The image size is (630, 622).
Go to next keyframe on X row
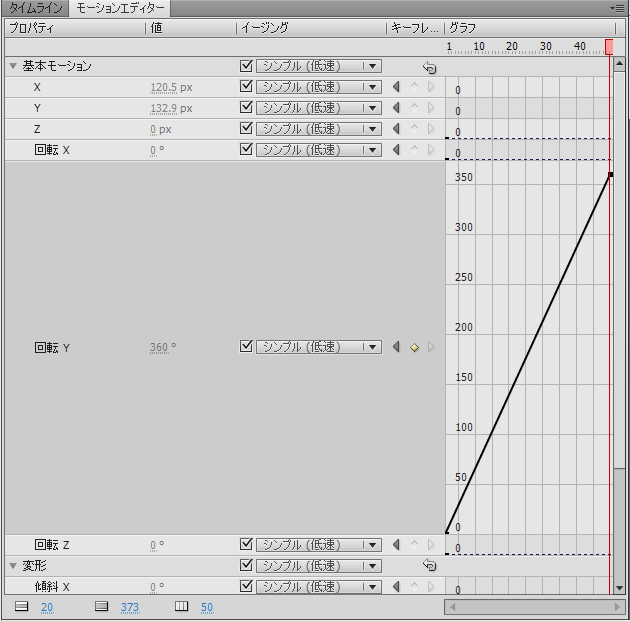pyautogui.click(x=431, y=86)
